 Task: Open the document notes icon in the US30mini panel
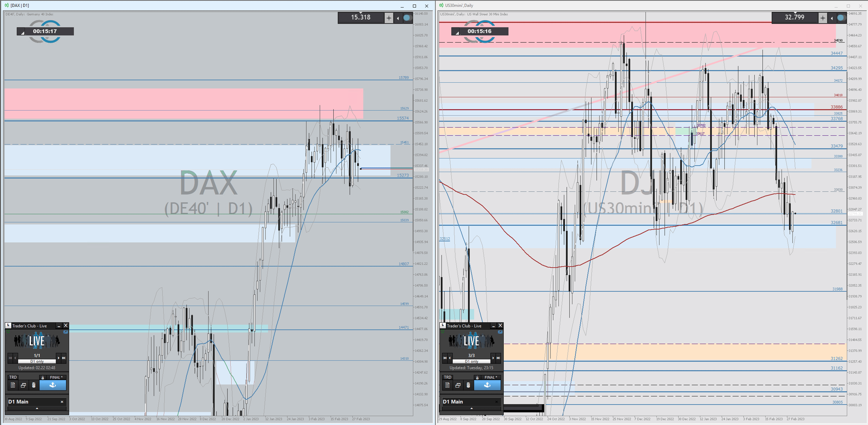pos(447,385)
